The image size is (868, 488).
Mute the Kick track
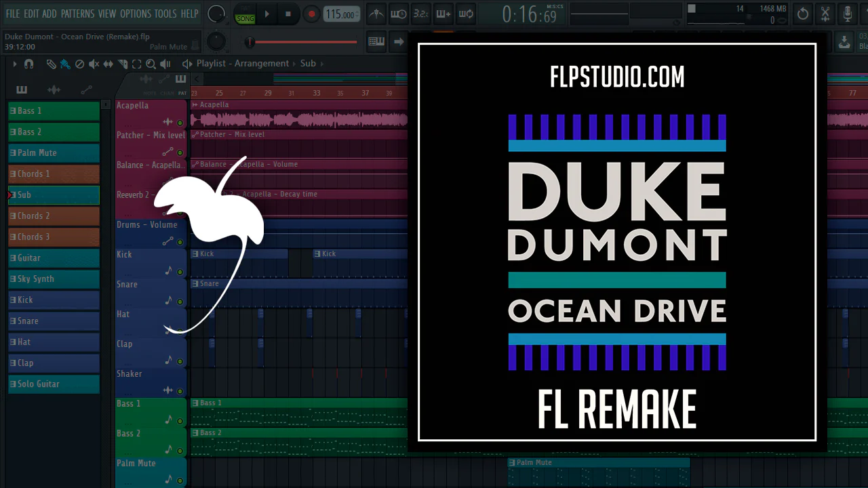point(180,272)
